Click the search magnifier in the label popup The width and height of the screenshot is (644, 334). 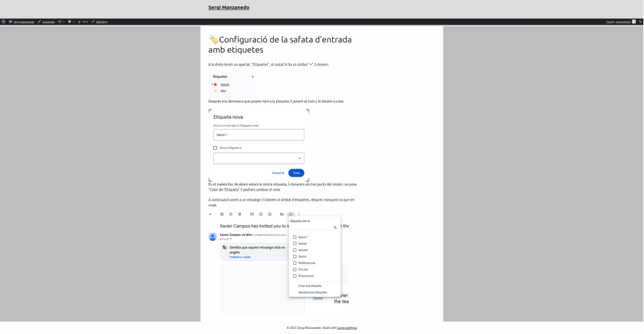click(x=335, y=227)
